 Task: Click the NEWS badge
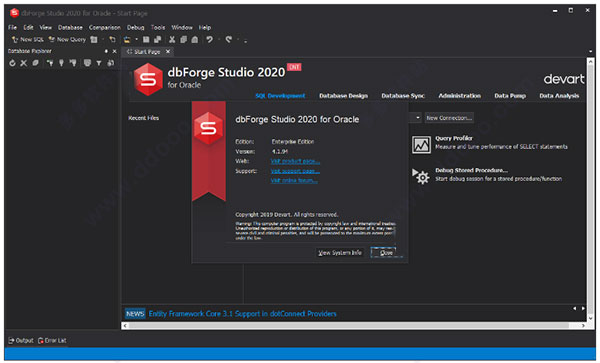[135, 314]
